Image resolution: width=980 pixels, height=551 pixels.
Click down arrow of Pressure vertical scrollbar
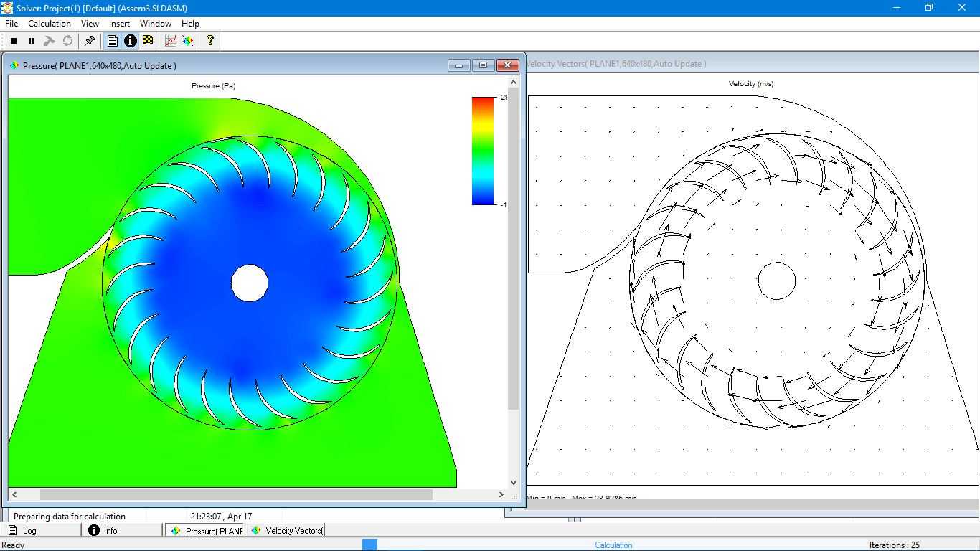(x=513, y=483)
